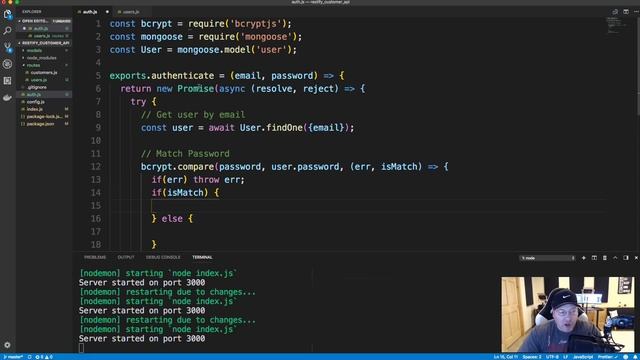Kill terminal with trash icon
The height and width of the screenshot is (360, 640).
[x=605, y=258]
